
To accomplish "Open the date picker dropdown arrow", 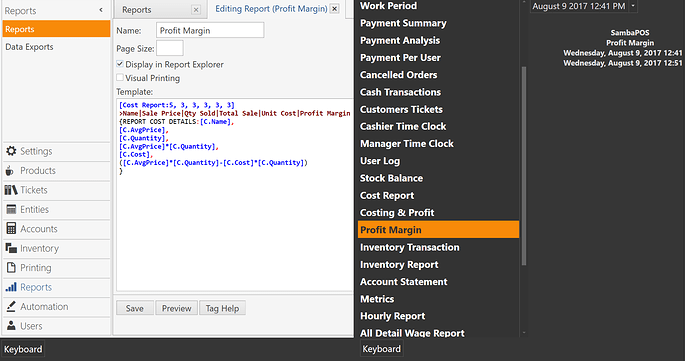I will (x=633, y=6).
